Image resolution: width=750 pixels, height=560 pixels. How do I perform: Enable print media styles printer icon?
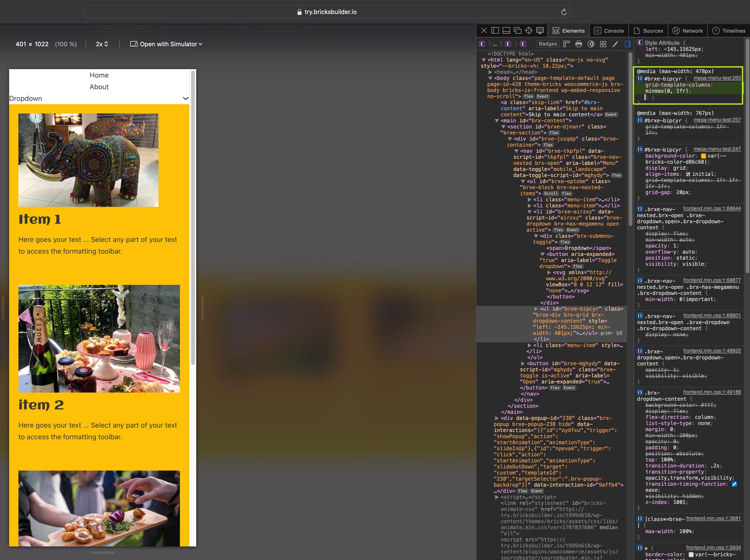point(579,44)
